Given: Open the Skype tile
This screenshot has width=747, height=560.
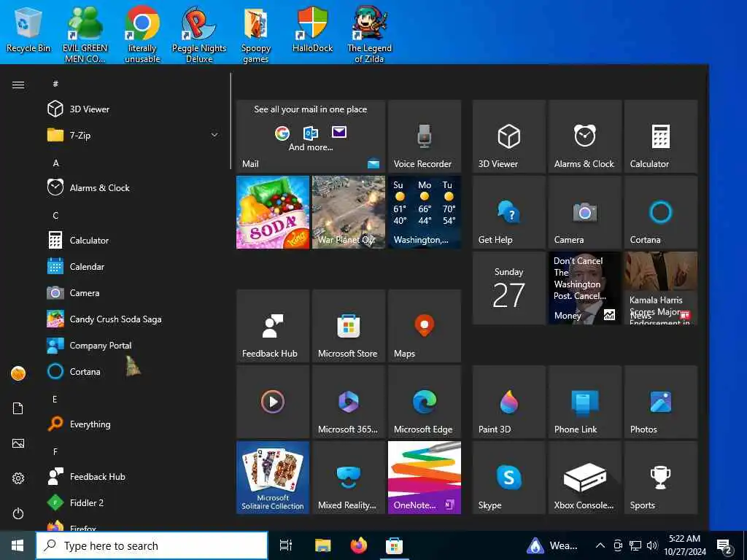Looking at the screenshot, I should [x=508, y=477].
